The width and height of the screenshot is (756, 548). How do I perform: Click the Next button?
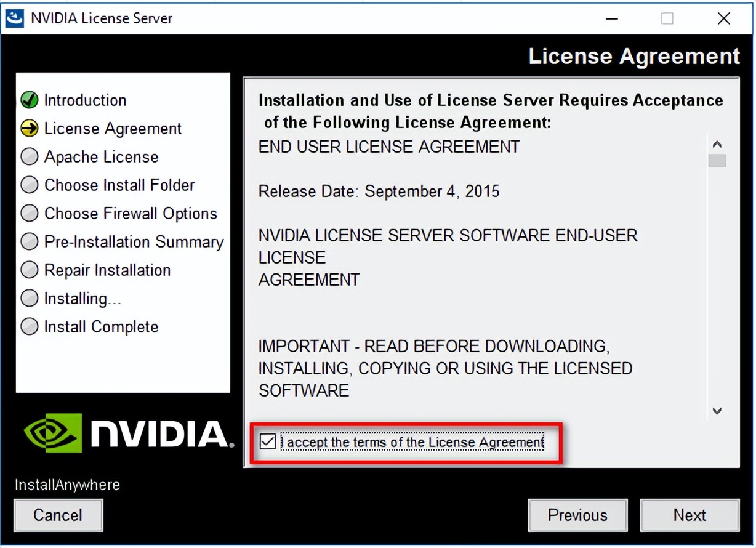pos(690,515)
